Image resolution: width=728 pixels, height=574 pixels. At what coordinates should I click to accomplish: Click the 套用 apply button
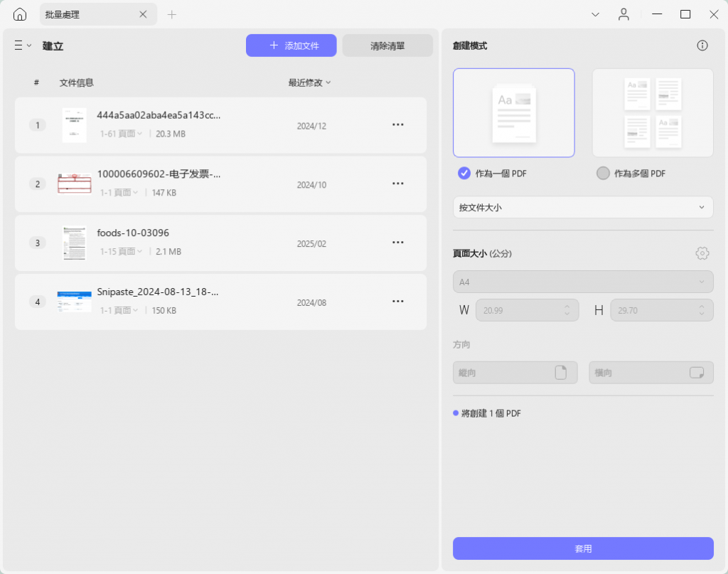[x=583, y=548]
